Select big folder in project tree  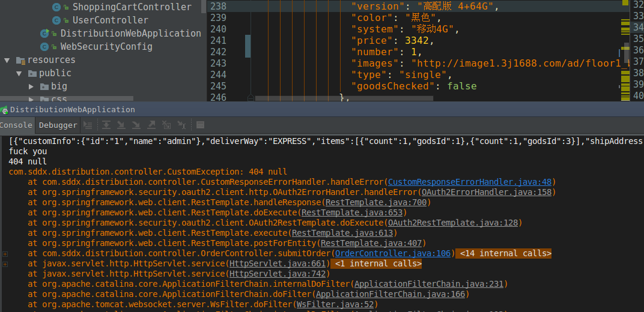tap(59, 86)
